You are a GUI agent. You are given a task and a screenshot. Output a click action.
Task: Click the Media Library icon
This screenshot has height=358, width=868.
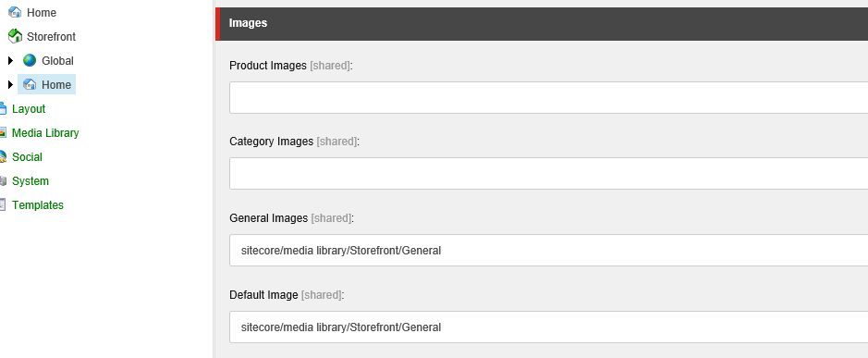[3, 133]
